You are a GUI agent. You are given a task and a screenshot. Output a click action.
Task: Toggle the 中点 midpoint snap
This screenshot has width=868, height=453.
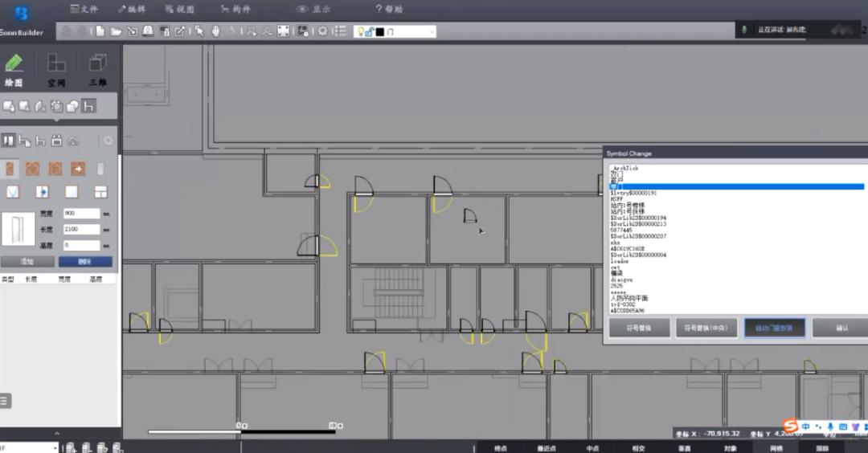tap(592, 447)
